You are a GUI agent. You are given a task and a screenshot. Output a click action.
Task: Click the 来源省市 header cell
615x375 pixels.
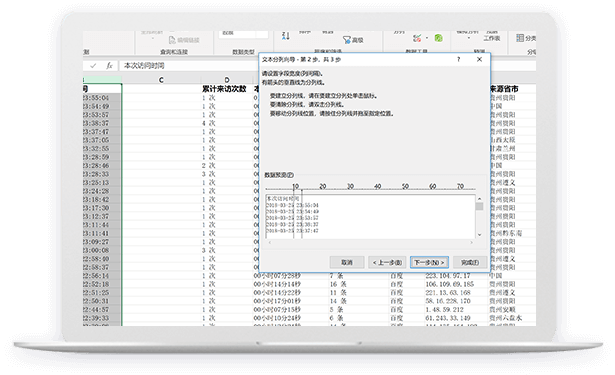504,89
